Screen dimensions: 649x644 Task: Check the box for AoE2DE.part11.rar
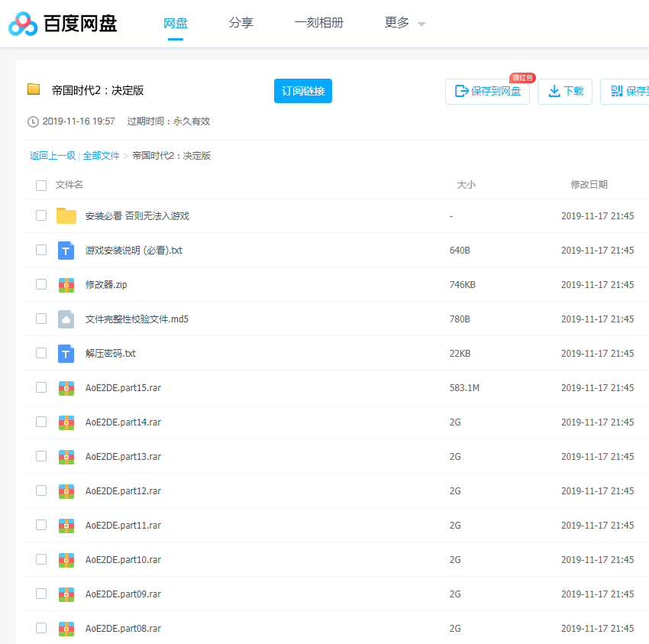pos(41,525)
